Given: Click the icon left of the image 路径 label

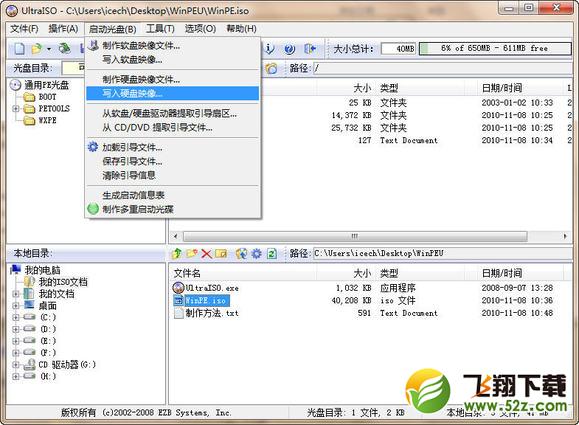Looking at the screenshot, I should [271, 68].
